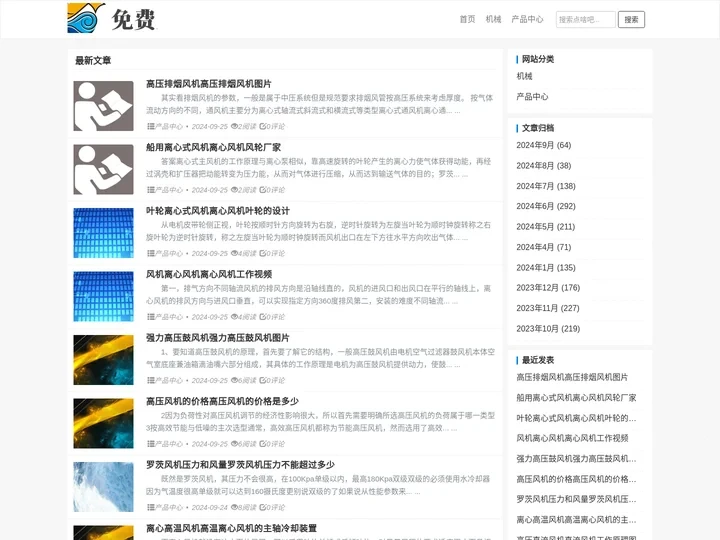720x540 pixels.
Task: Open the 机械 navigation menu item
Action: click(x=494, y=19)
